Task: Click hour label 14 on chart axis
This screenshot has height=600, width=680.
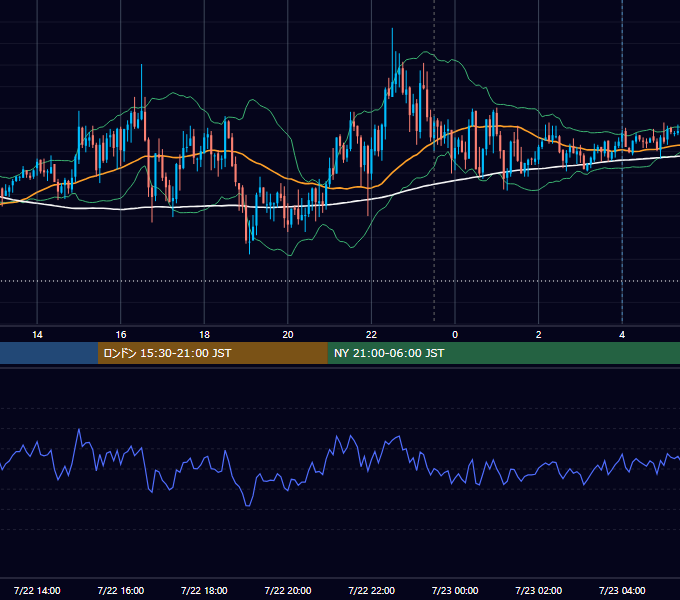Action: 37,335
